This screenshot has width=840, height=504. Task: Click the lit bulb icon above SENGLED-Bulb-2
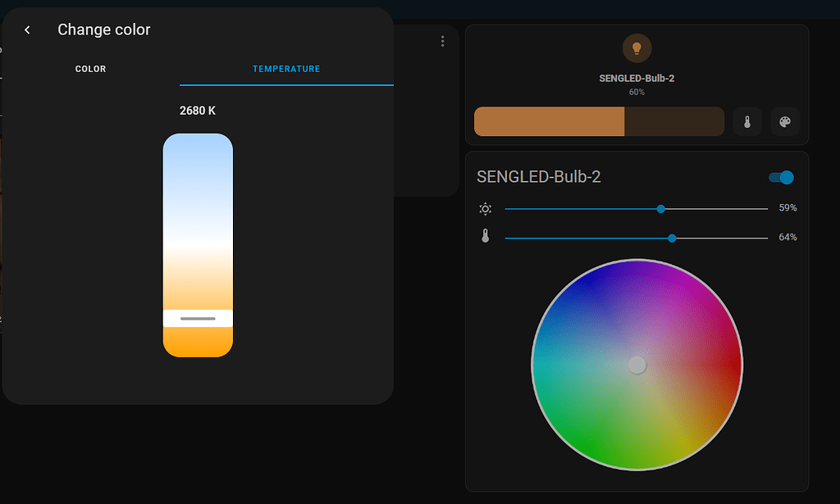pos(637,48)
